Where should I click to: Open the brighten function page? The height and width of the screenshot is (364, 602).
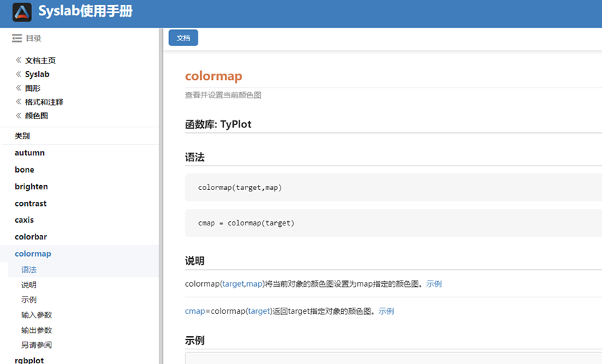[x=31, y=187]
